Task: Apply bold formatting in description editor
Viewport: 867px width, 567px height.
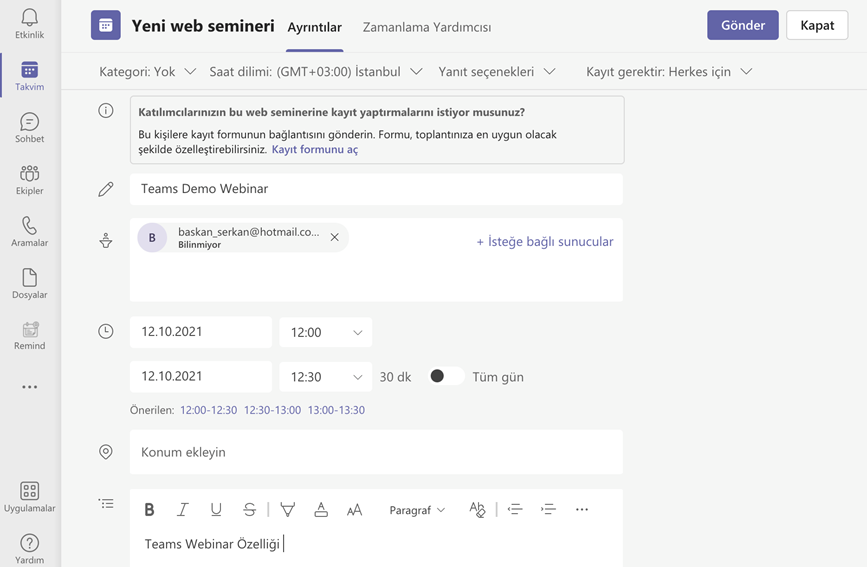Action: [149, 509]
